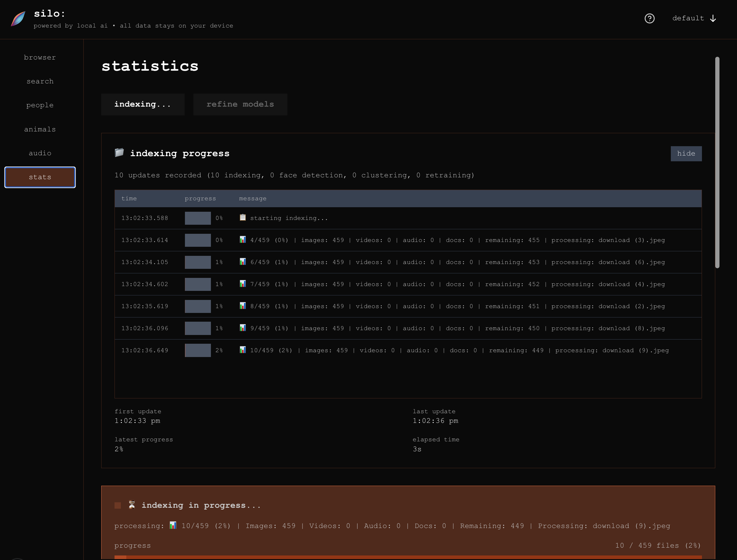Navigate to the browser section
The width and height of the screenshot is (737, 560).
coord(40,57)
